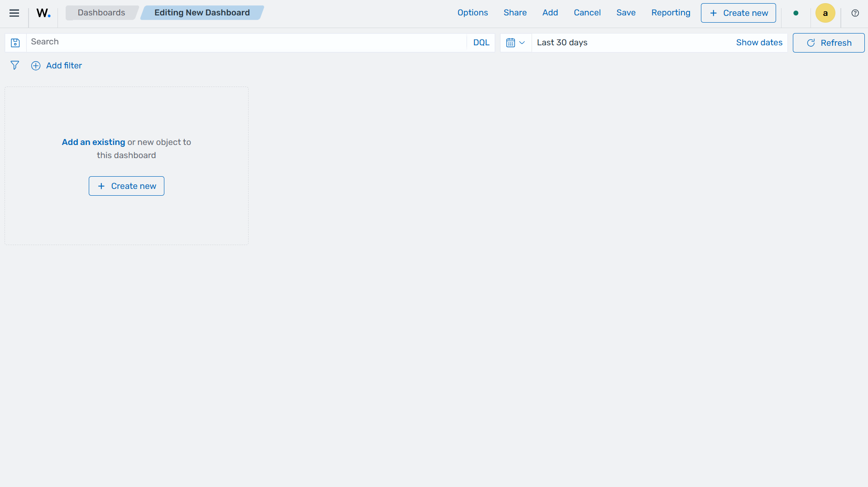The width and height of the screenshot is (868, 487).
Task: Click the saved query disk icon
Action: tap(15, 43)
